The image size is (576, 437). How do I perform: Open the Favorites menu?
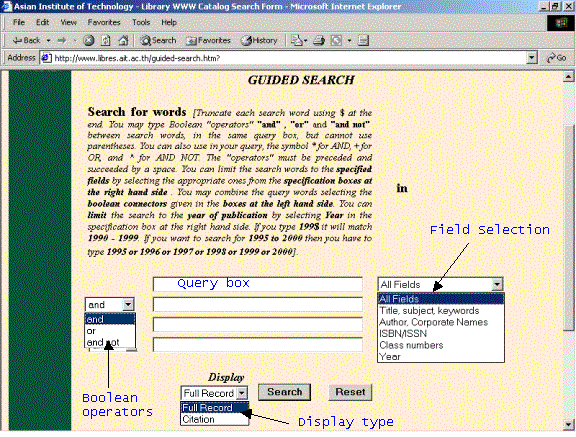click(104, 22)
